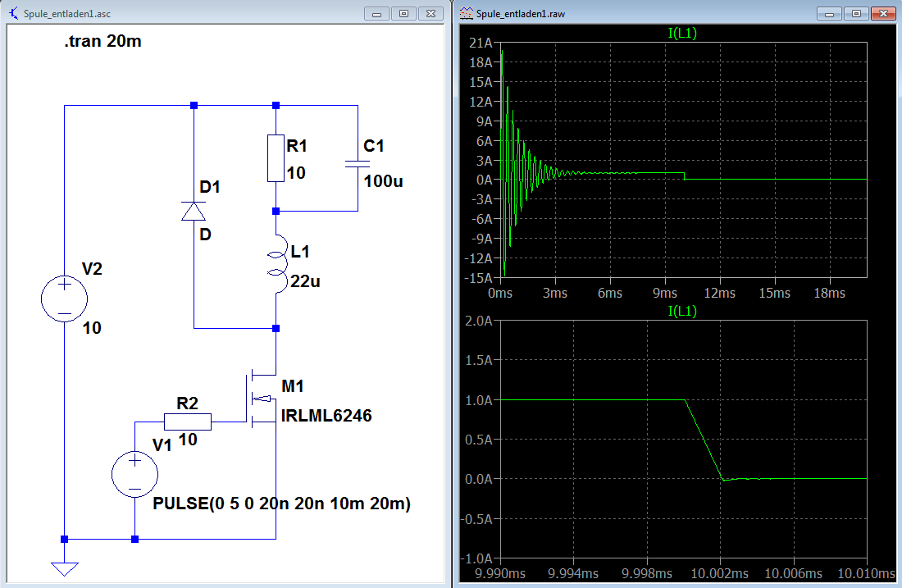Click the '10.002ms' time axis label
The height and width of the screenshot is (588, 902).
point(720,573)
